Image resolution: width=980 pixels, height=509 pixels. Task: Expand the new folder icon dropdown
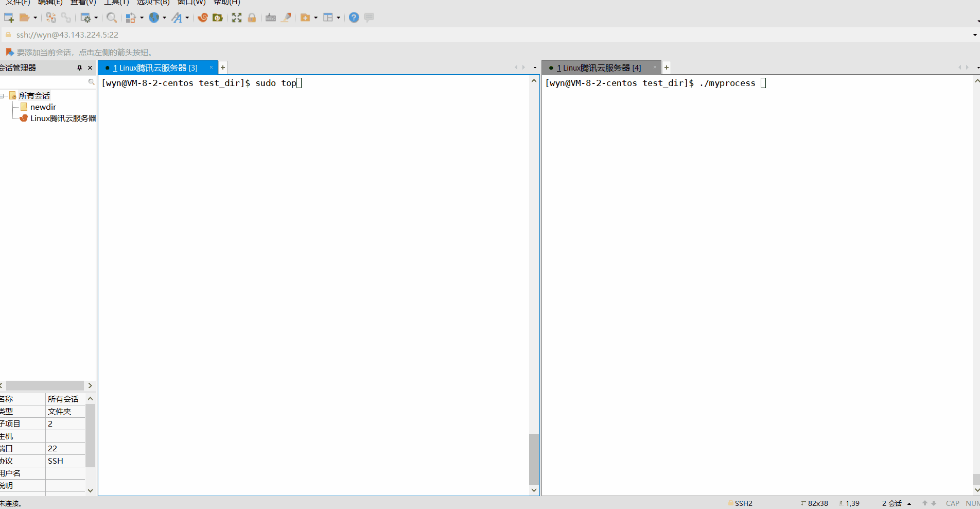316,18
